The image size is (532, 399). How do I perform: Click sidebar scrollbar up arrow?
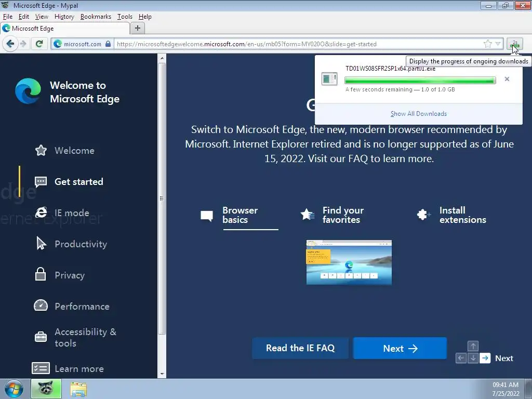point(162,58)
